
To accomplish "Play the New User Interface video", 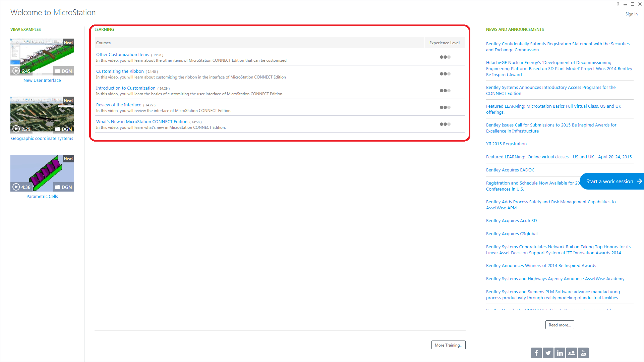I will click(16, 71).
